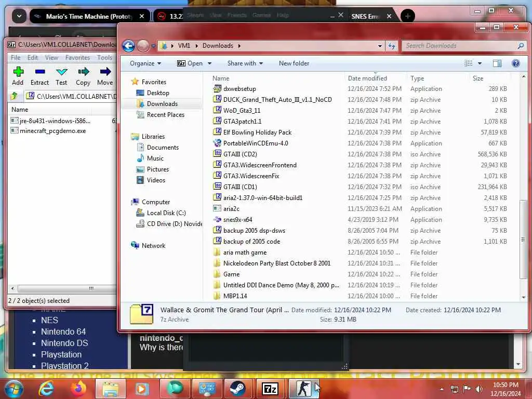Expand the arrow after Downloads in breadcrumb
This screenshot has height=399, width=532.
tap(239, 46)
